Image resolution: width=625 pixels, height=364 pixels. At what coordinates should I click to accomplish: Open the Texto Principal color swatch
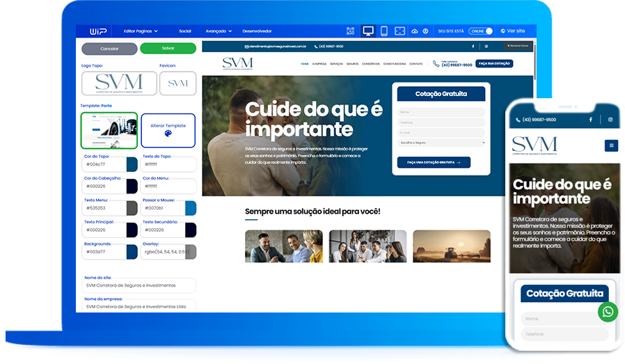(x=132, y=230)
